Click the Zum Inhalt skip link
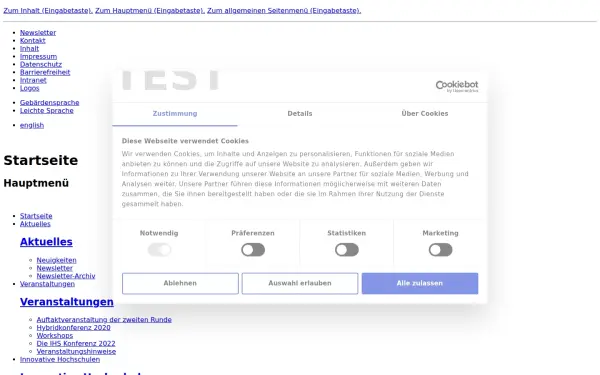This screenshot has height=375, width=600. pos(48,11)
